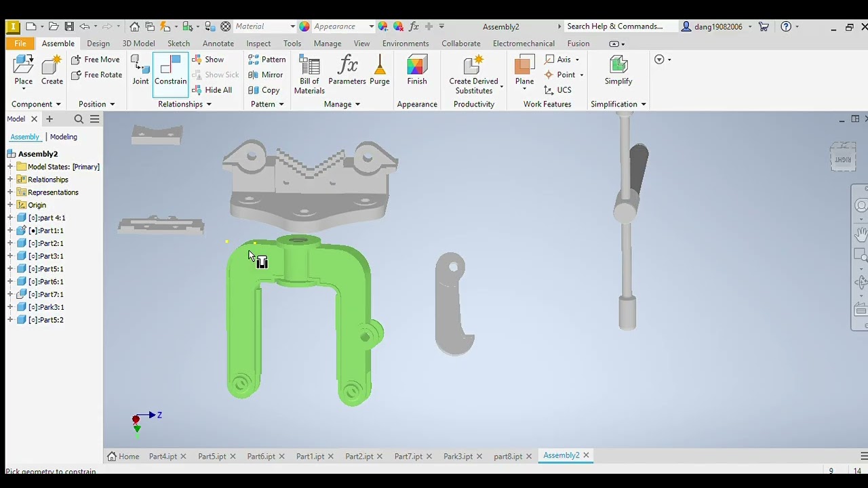Select Part1:1 in the model tree
This screenshot has width=868, height=488.
coord(45,230)
